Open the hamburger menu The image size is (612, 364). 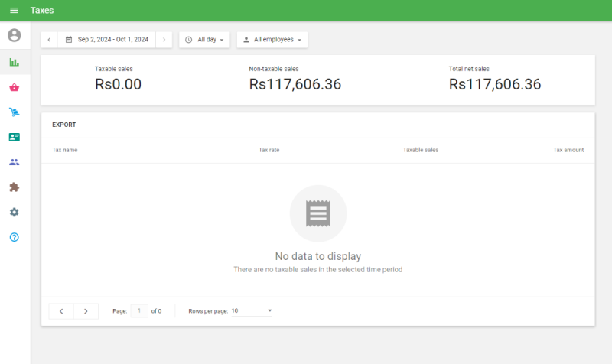14,11
